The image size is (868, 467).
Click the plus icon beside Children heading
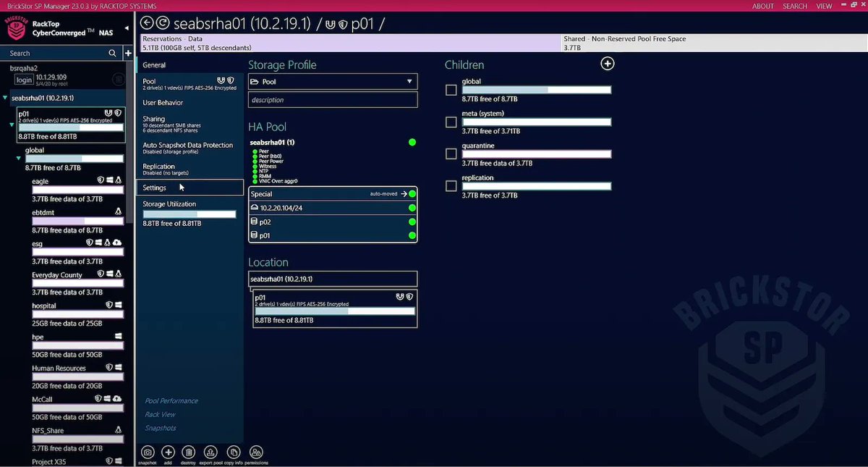coord(608,64)
